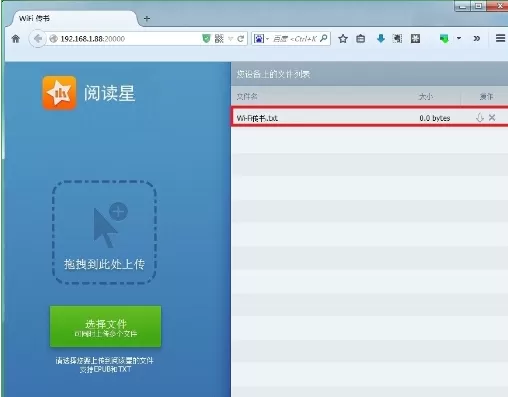508x397 pixels.
Task: Click the globe site identity icon
Action: tap(53, 39)
